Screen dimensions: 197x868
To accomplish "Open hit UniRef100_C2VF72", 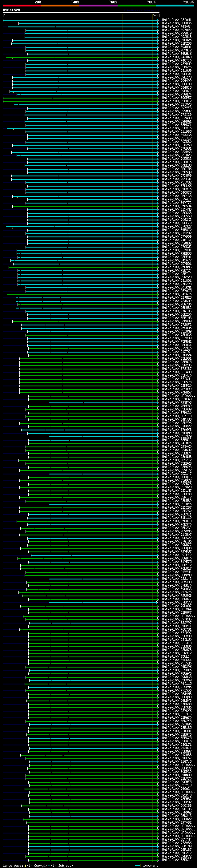I will (x=176, y=470).
